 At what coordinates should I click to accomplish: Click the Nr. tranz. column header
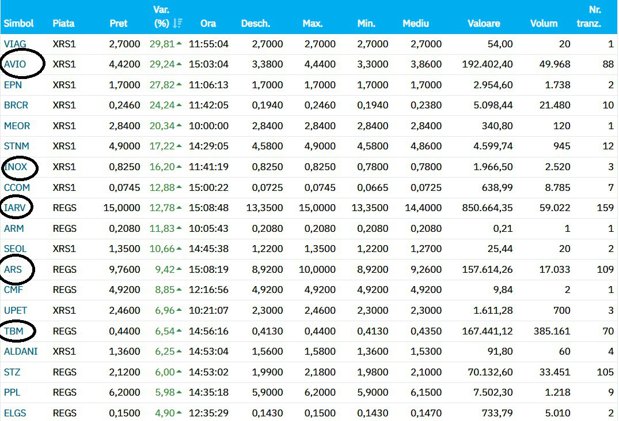point(589,17)
